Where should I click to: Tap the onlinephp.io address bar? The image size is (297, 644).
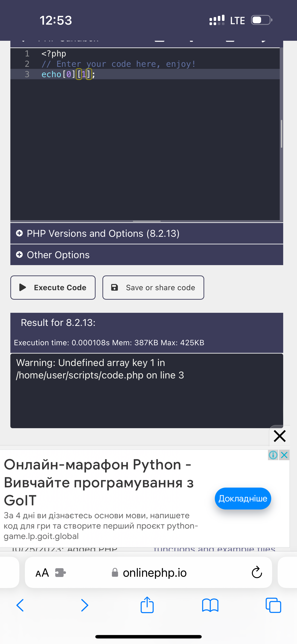click(154, 573)
